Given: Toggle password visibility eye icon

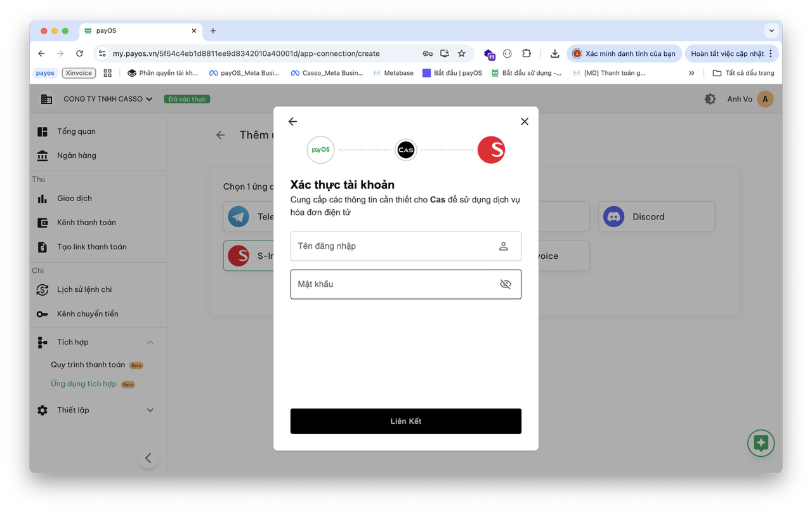Looking at the screenshot, I should click(505, 284).
